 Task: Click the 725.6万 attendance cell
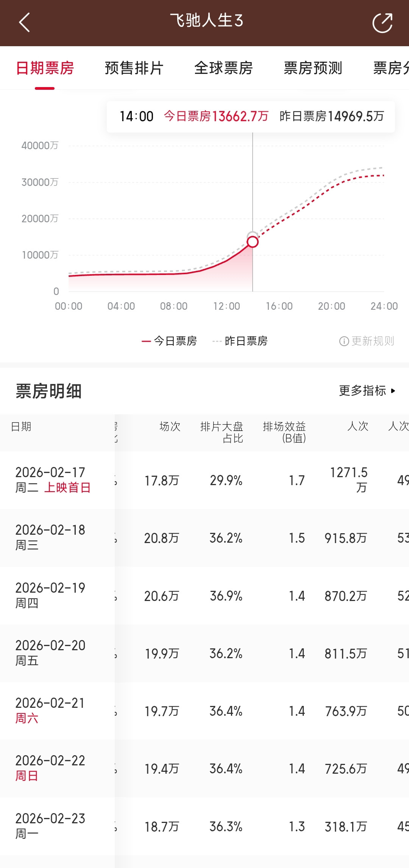coord(346,769)
